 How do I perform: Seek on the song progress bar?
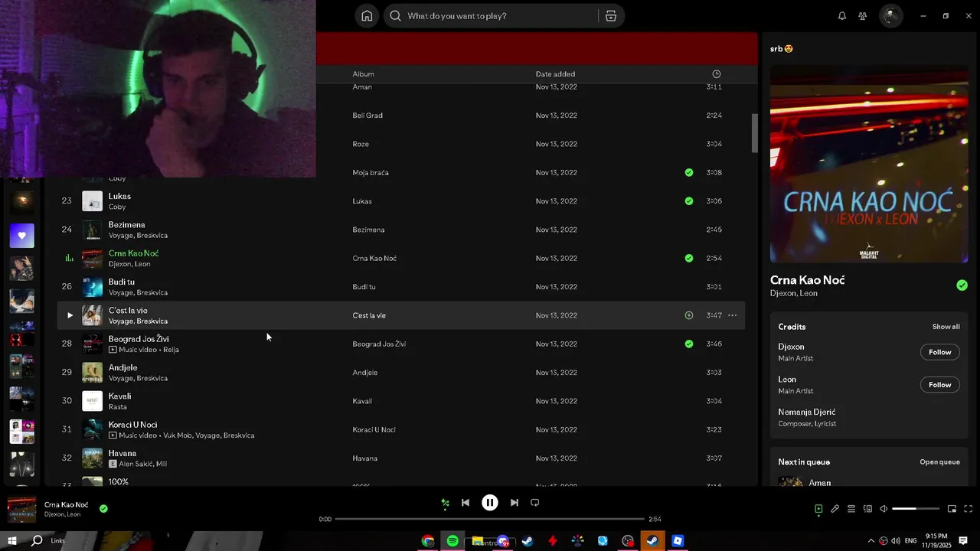point(490,519)
